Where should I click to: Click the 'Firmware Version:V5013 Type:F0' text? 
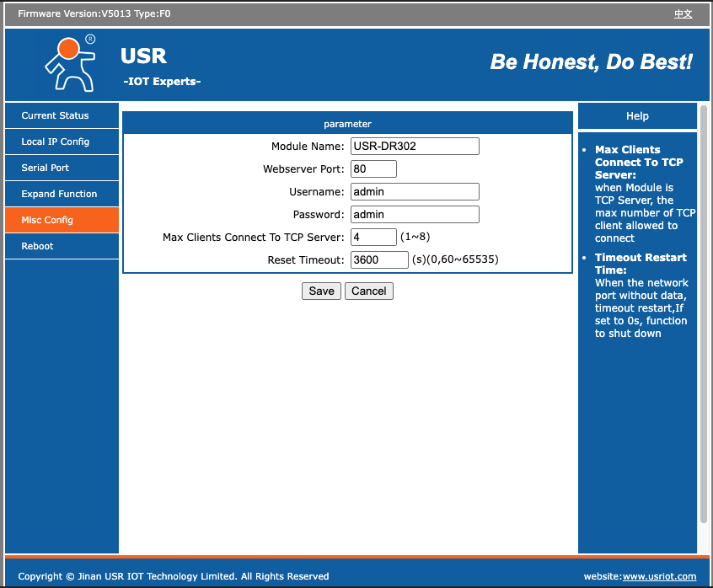tap(94, 13)
